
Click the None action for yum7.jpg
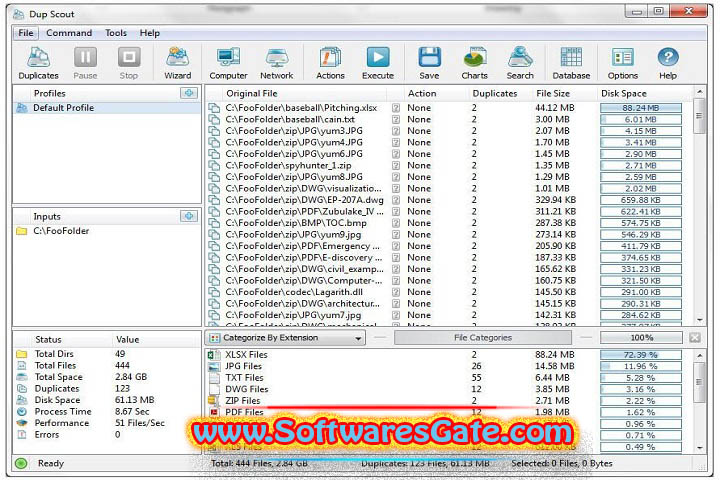(419, 315)
